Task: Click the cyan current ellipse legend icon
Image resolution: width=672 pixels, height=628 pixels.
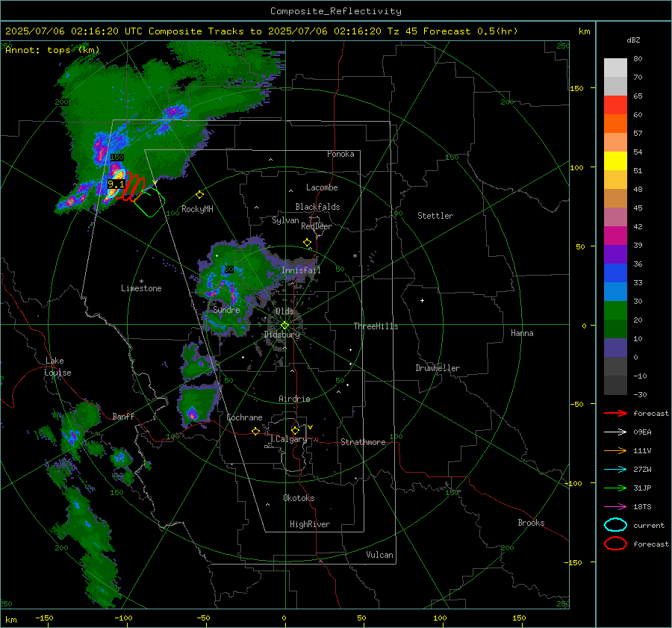Action: coord(615,525)
